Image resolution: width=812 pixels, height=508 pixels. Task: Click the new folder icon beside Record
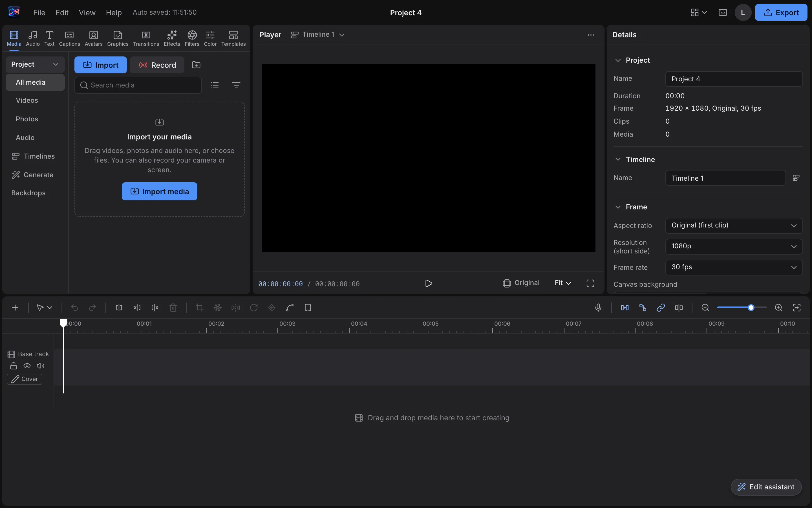[196, 65]
